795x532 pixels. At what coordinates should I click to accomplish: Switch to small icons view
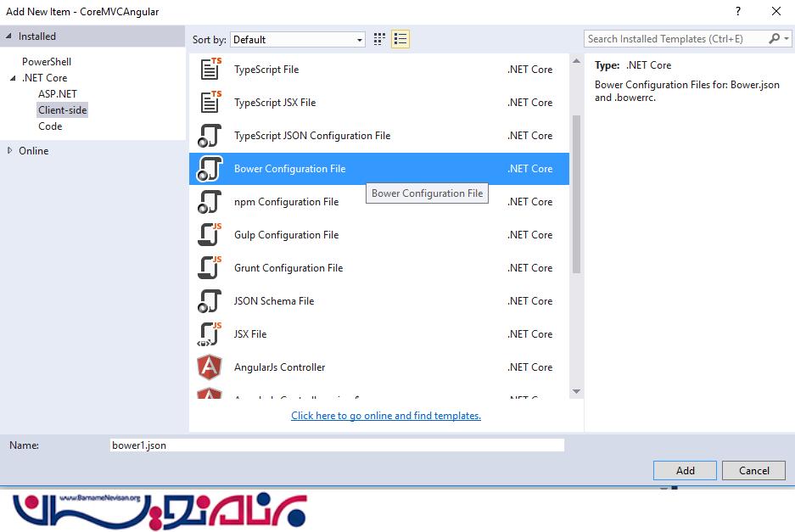point(379,39)
